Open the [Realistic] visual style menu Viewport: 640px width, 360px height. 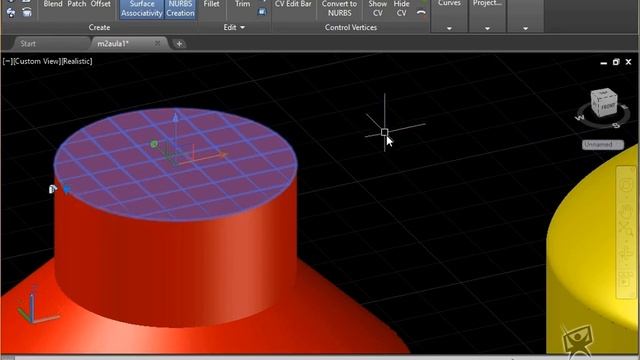coord(77,61)
